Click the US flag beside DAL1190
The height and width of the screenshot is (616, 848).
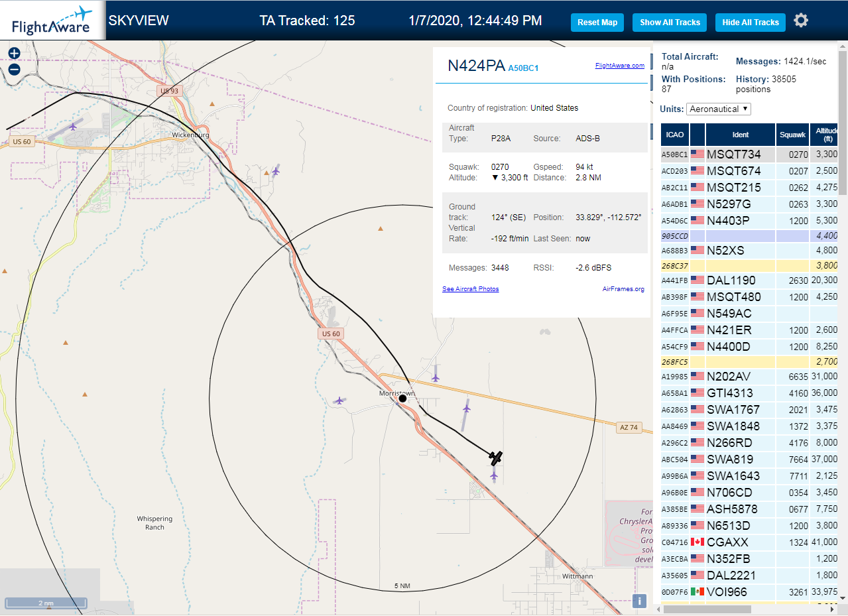[697, 280]
